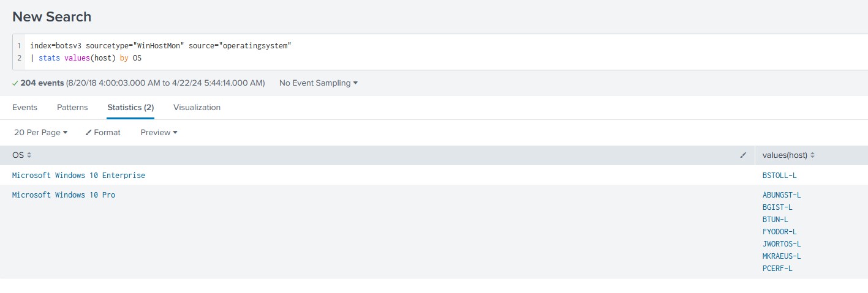The height and width of the screenshot is (293, 868).
Task: Click the Microsoft Windows 10 Pro value
Action: [x=64, y=195]
